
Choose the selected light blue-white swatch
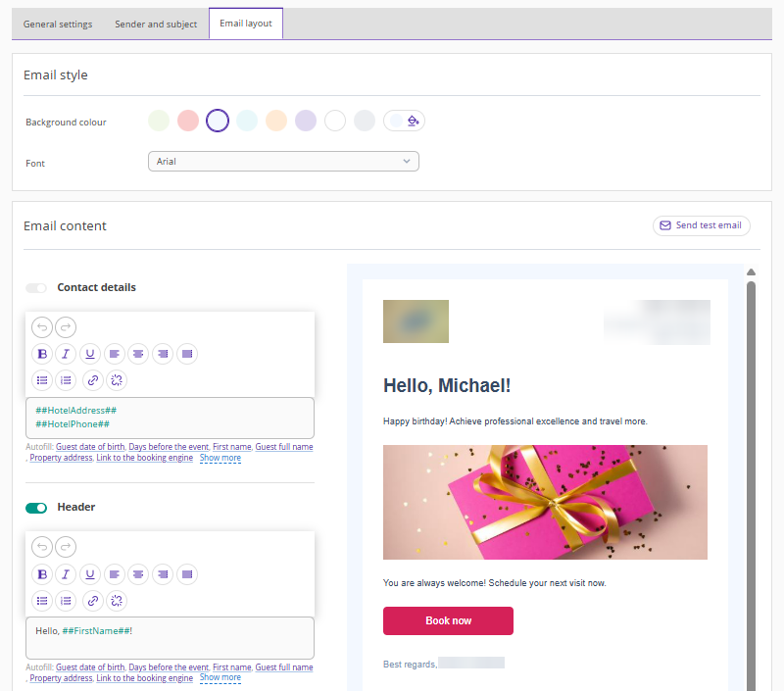tap(218, 121)
